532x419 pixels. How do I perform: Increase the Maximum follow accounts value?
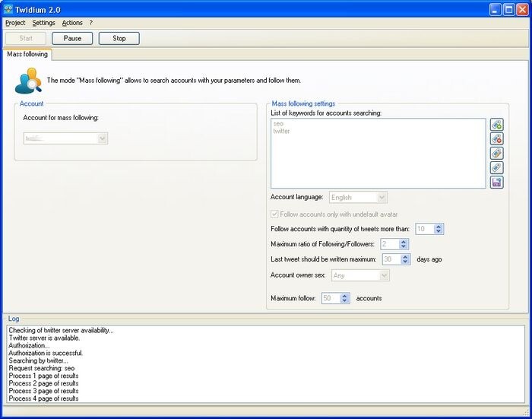click(344, 296)
